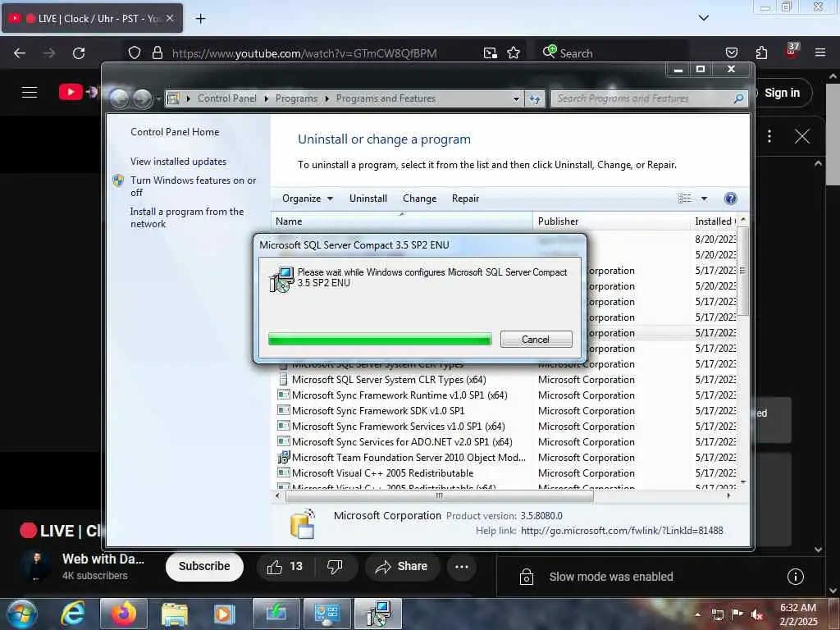Dislike the video with thumbs down

coord(335,566)
